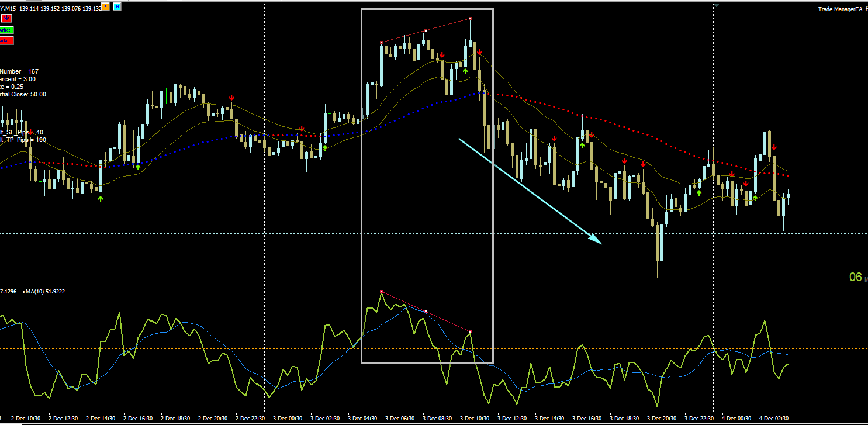Image resolution: width=868 pixels, height=425 pixels.
Task: Click the '2 Dec 10:30' time label
Action: point(25,419)
